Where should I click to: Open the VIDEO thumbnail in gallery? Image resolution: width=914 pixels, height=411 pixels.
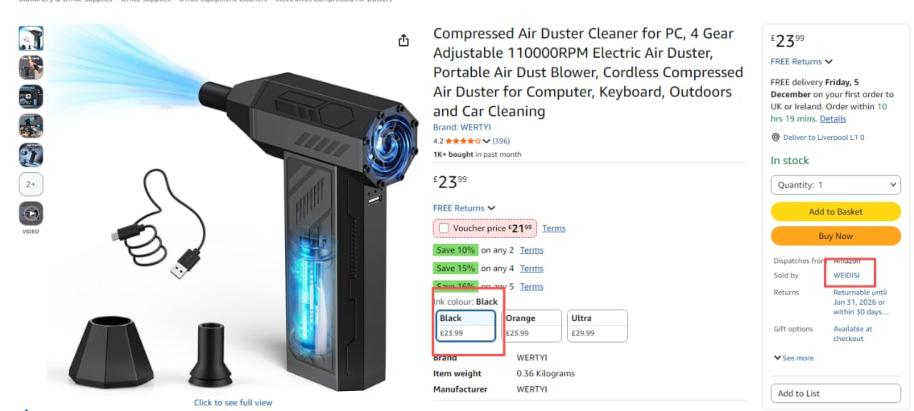click(x=31, y=213)
